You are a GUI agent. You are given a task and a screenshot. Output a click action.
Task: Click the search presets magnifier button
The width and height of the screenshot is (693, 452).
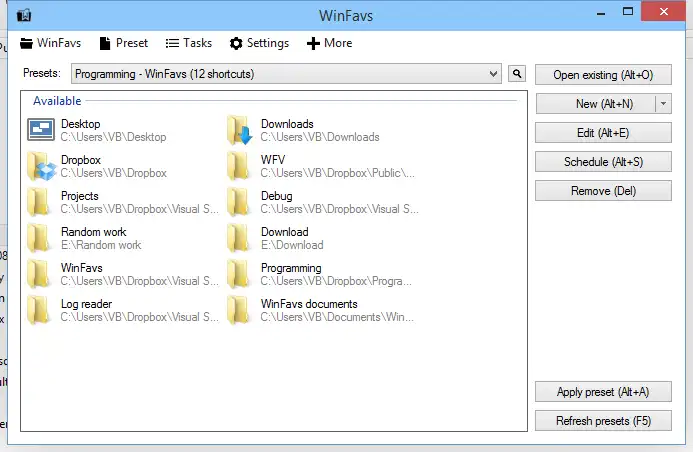coord(517,73)
